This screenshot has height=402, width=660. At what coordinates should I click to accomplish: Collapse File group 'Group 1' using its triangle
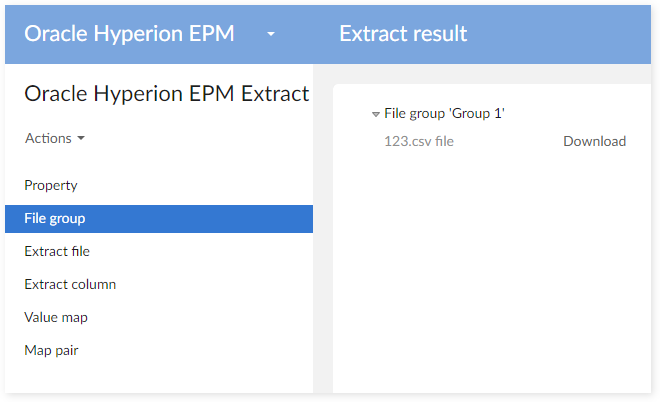[375, 114]
